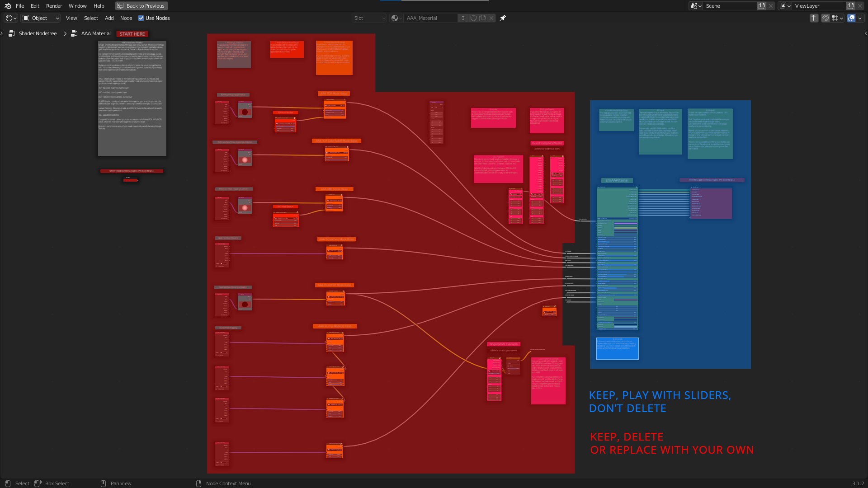
Task: Click go to parent node tree icon
Action: pos(814,18)
